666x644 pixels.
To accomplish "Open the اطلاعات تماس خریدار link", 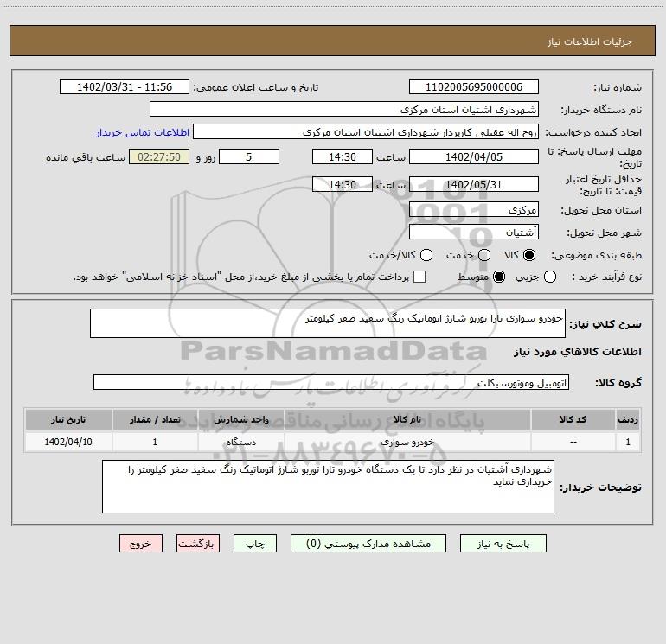I will point(143,132).
